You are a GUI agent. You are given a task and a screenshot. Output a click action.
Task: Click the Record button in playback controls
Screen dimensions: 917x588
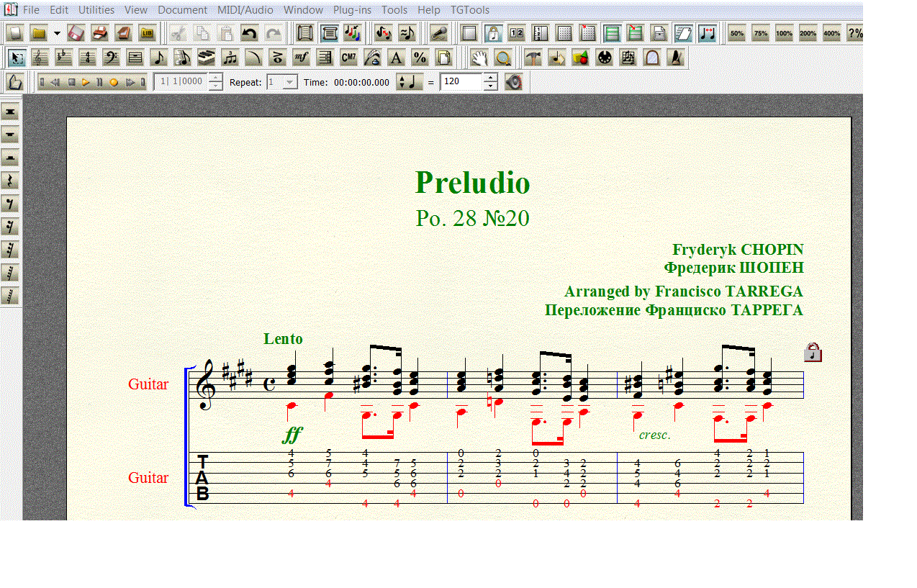(x=114, y=82)
